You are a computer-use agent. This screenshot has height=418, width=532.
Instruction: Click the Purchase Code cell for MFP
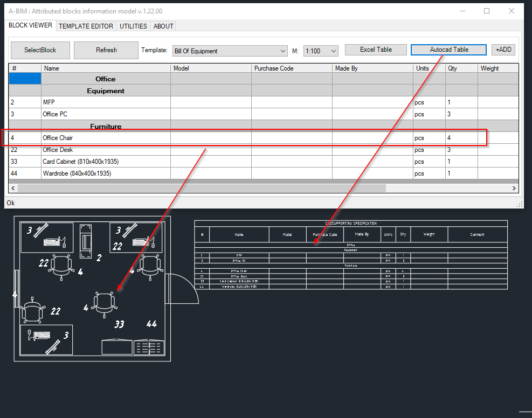(x=292, y=102)
